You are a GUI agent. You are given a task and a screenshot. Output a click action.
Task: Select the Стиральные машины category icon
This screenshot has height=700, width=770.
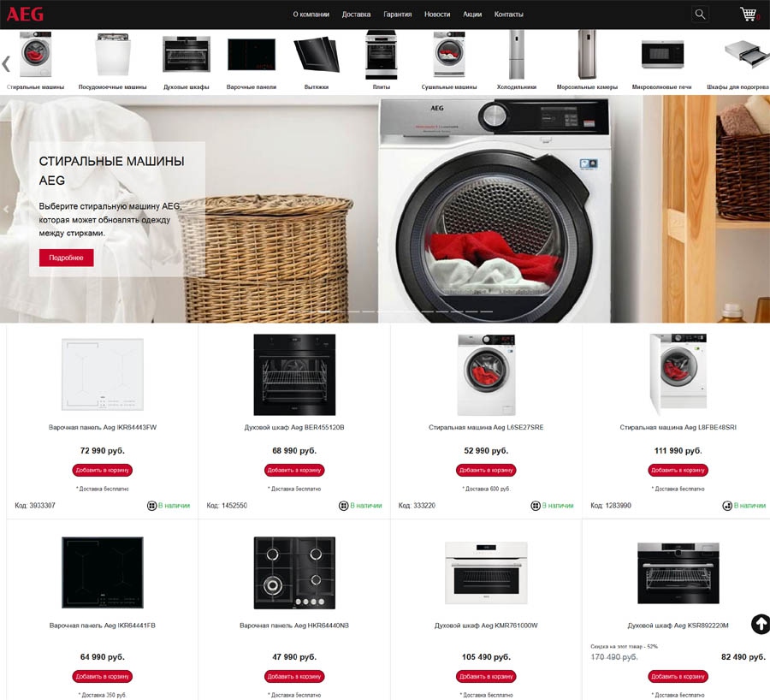pos(35,54)
